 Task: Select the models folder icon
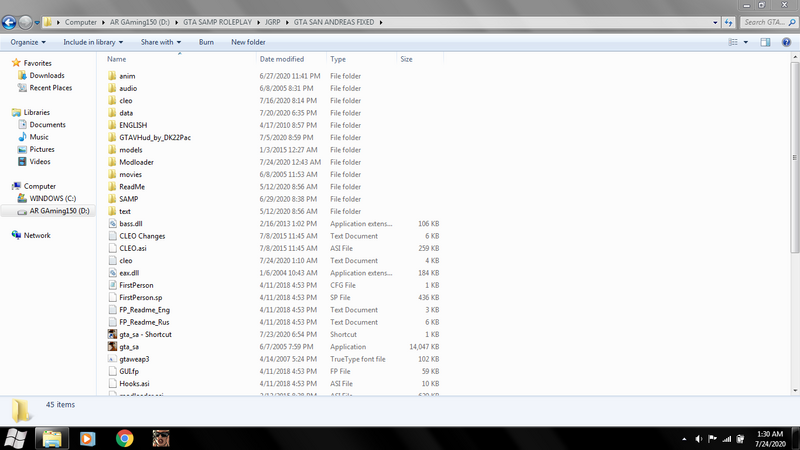pyautogui.click(x=112, y=150)
